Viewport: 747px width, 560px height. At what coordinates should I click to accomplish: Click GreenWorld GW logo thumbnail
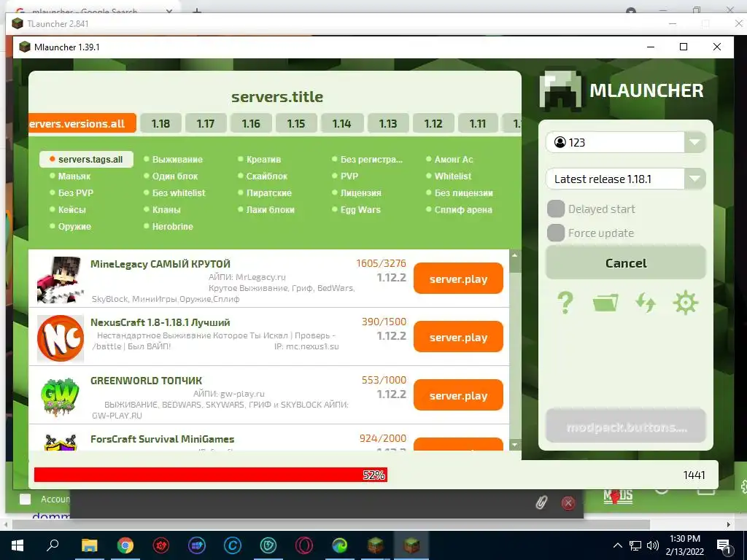61,397
